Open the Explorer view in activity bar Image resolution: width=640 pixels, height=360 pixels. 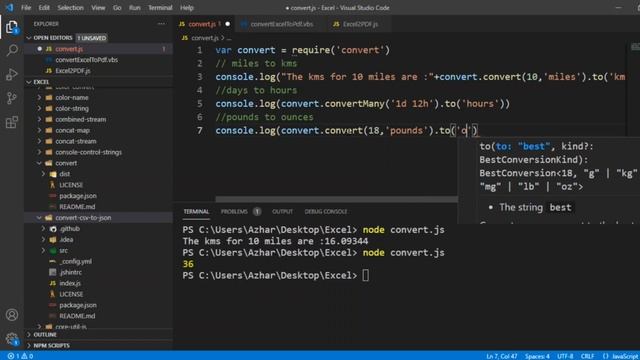[x=12, y=27]
